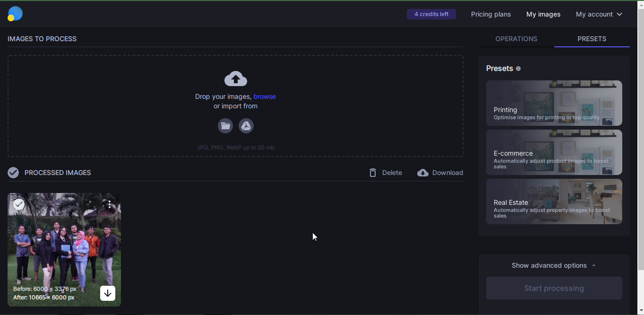Click the 'PROCESSED IMAGES' heading text
644x315 pixels.
point(58,173)
